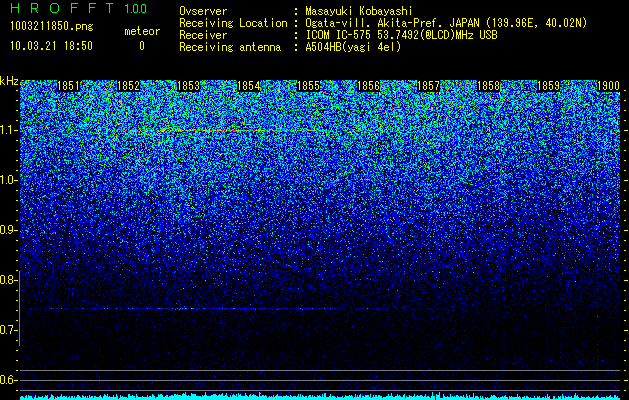Click the version number 1.0.0

point(136,8)
